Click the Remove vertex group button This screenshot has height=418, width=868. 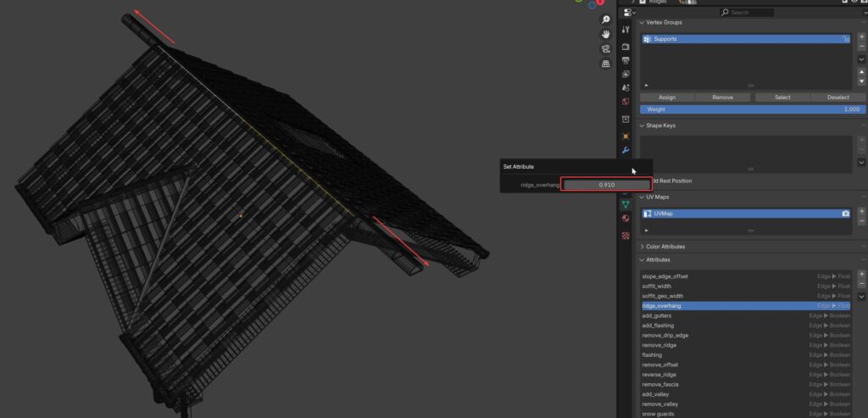pyautogui.click(x=722, y=98)
